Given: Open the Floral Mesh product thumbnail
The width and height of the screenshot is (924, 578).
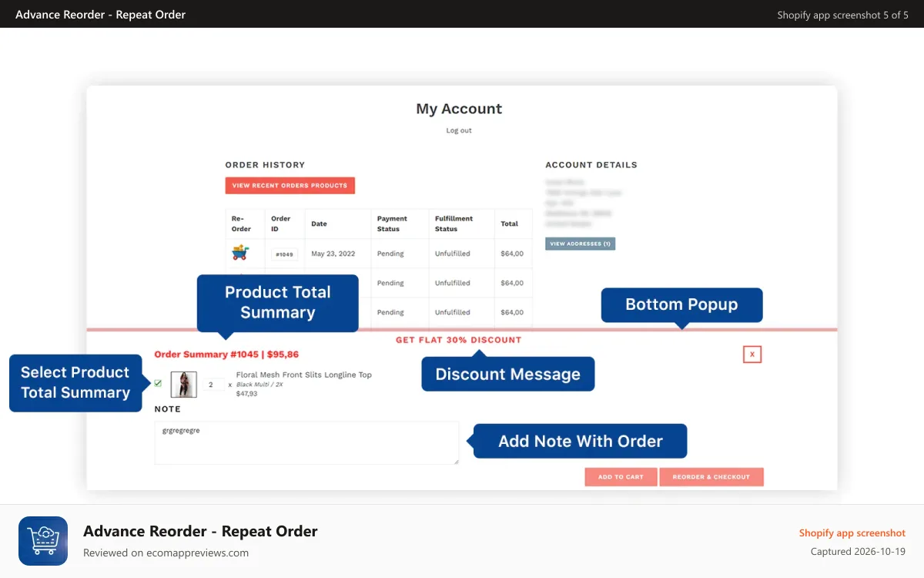Looking at the screenshot, I should [x=183, y=384].
